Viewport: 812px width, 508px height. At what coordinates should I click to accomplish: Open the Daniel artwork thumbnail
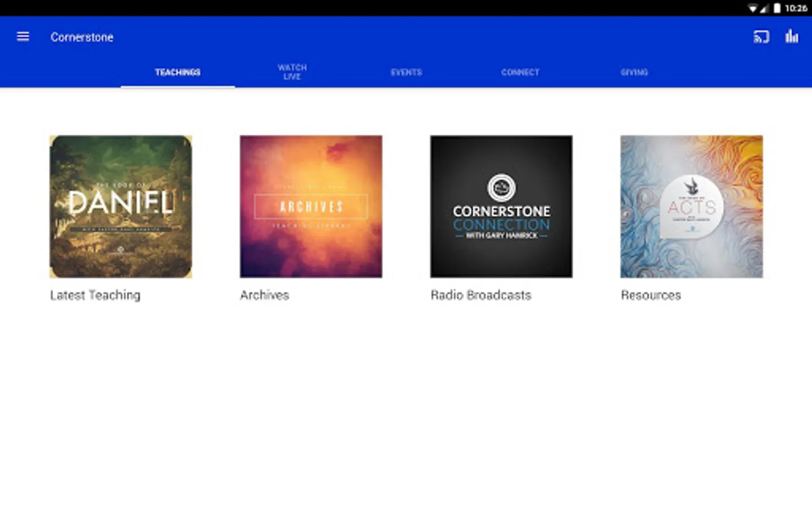point(121,207)
